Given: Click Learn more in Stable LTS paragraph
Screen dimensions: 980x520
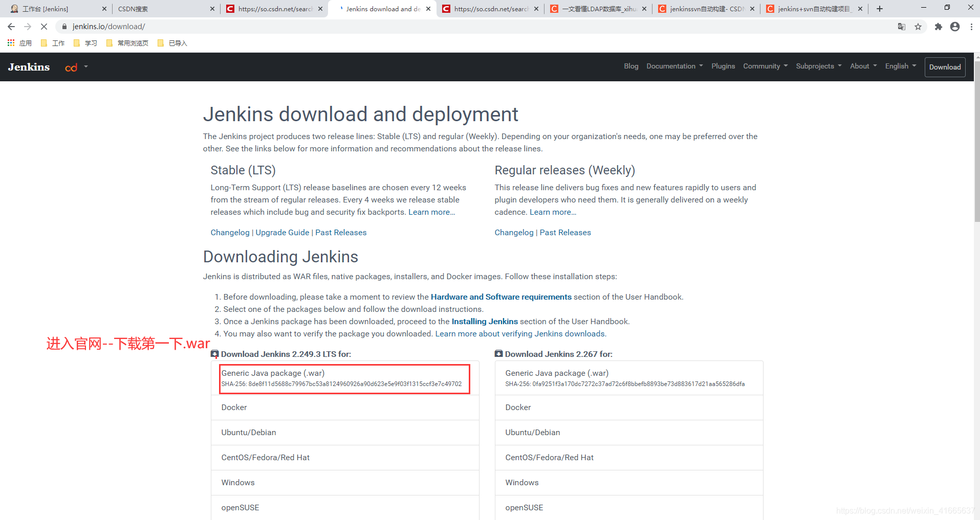Looking at the screenshot, I should [x=431, y=212].
